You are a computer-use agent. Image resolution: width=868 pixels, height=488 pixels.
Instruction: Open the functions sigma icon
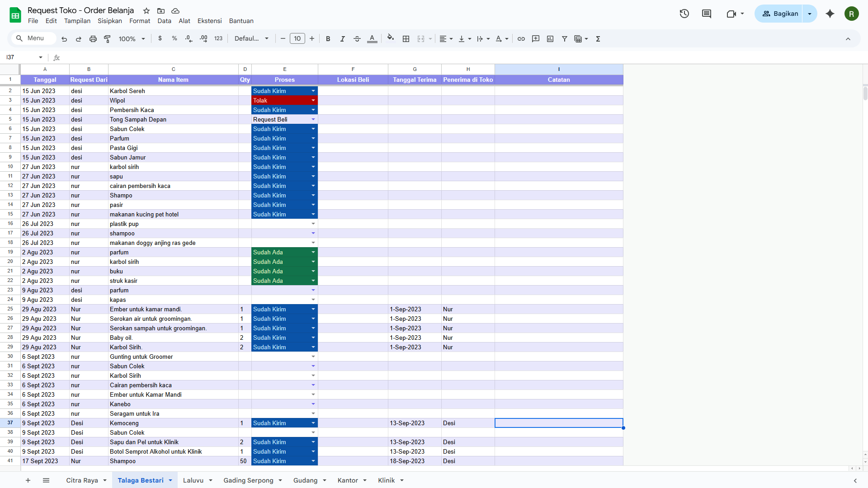[598, 39]
